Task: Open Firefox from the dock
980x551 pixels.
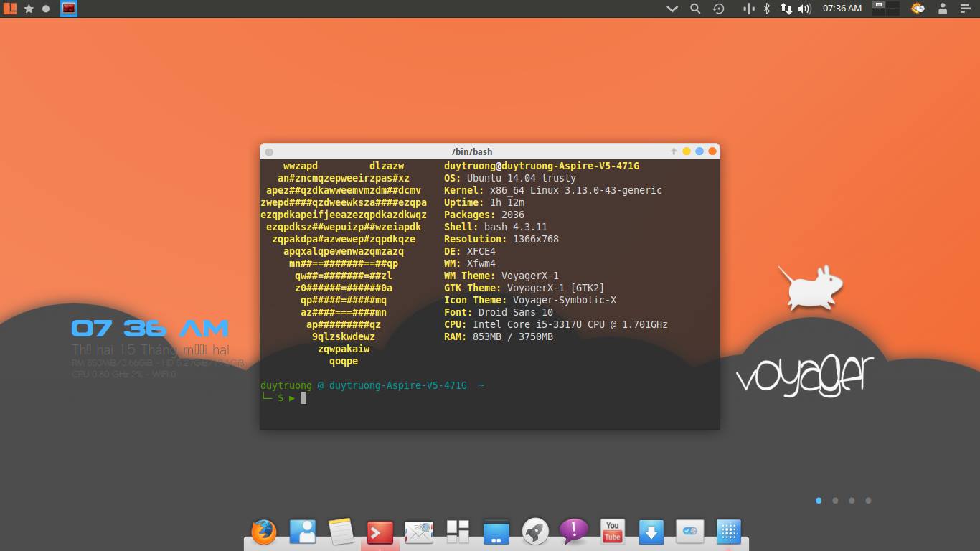Action: click(264, 532)
